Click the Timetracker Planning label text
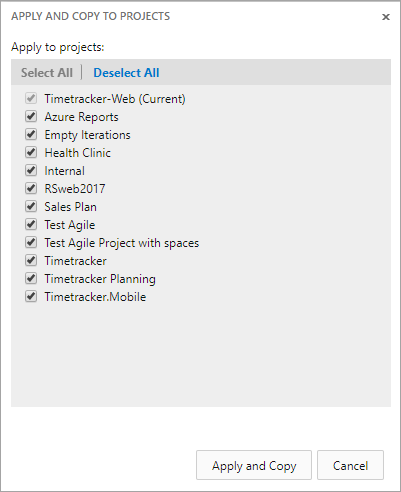The height and width of the screenshot is (492, 401). [x=100, y=279]
